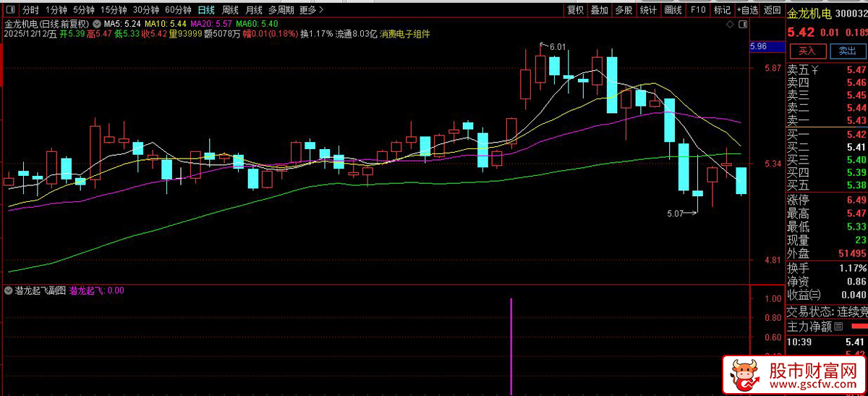Click the ¥ icon next to 卖五

[815, 70]
